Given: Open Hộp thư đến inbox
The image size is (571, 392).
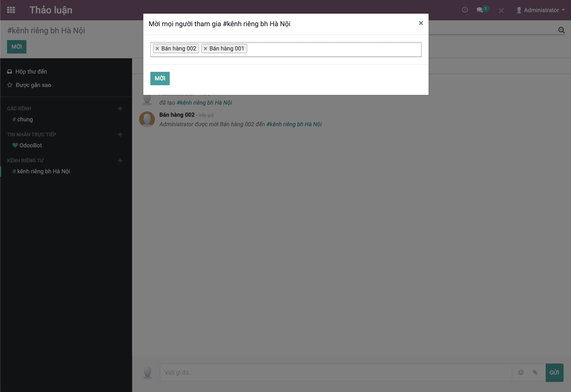Looking at the screenshot, I should (x=31, y=72).
